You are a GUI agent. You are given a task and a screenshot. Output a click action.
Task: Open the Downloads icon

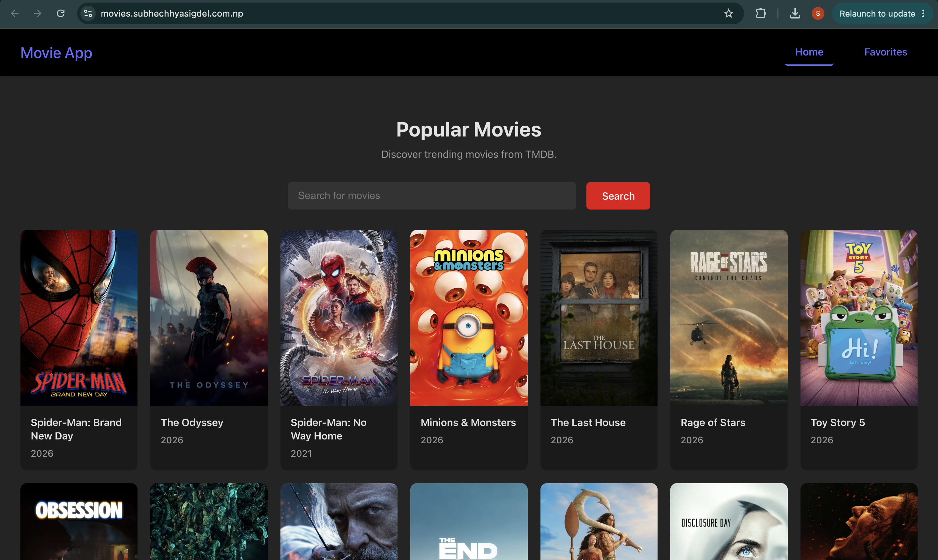click(794, 14)
